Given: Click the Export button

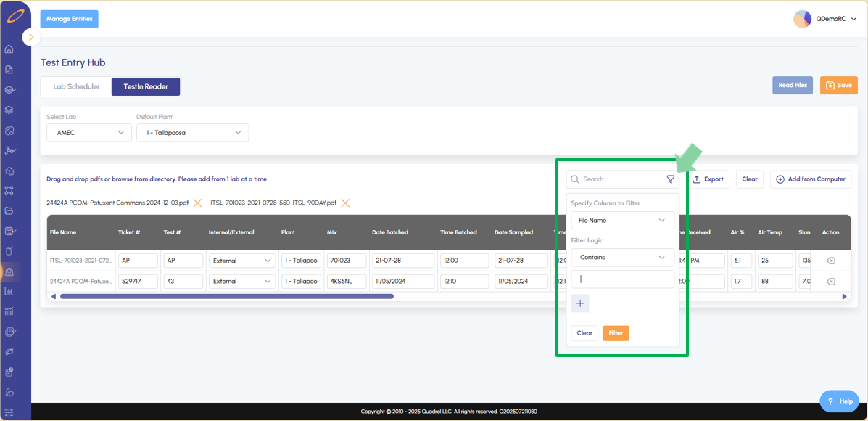Looking at the screenshot, I should 708,179.
